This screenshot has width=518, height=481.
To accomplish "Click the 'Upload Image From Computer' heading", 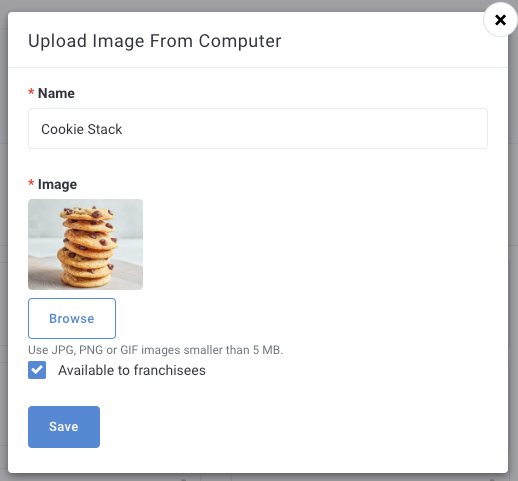I will (155, 41).
